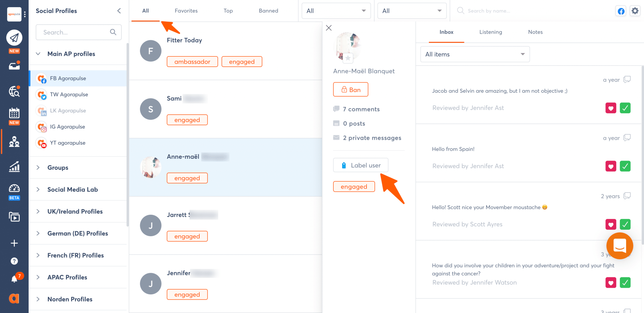644x313 pixels.
Task: Open the publishing calendar icon
Action: coord(14,113)
